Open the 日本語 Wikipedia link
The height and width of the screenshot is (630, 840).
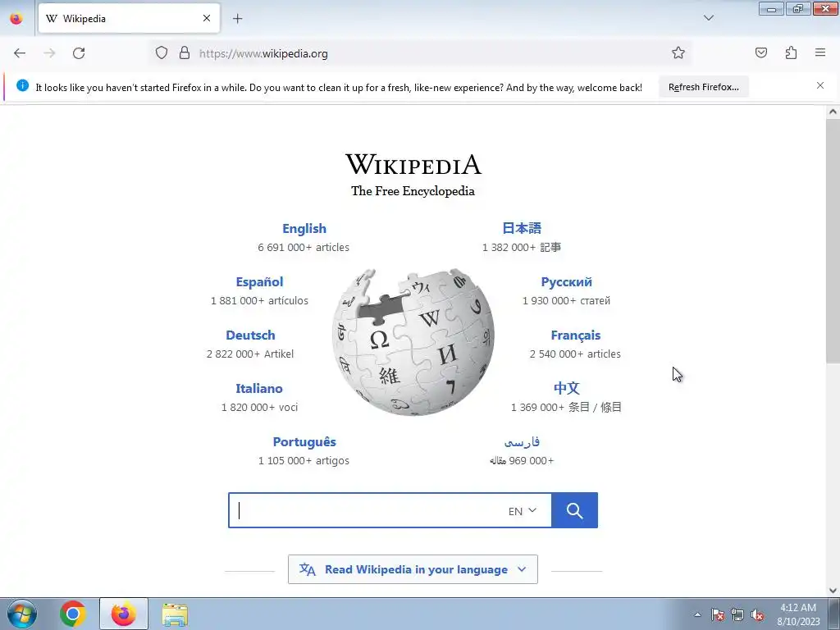point(522,228)
